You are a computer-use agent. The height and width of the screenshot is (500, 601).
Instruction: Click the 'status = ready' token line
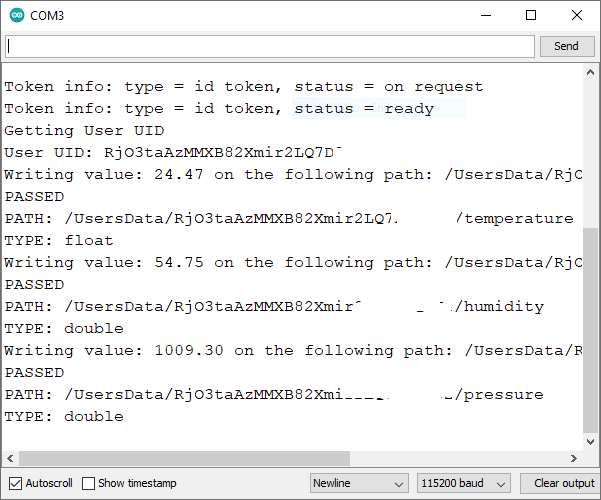[x=219, y=109]
